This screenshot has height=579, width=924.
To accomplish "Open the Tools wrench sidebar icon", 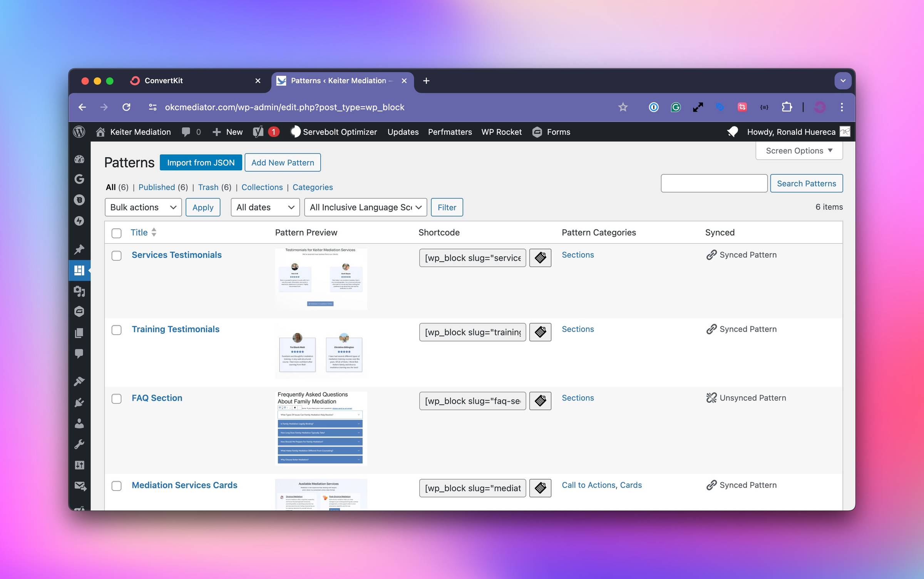I will (79, 444).
